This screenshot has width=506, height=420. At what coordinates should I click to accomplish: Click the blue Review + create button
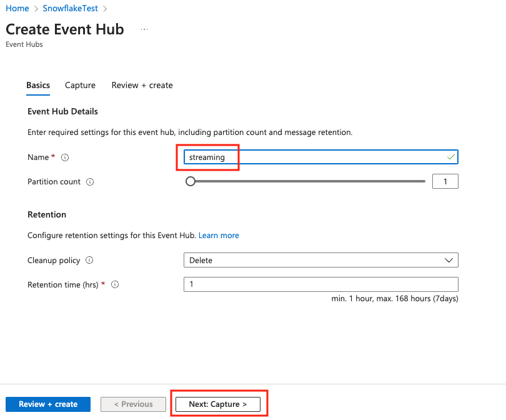pyautogui.click(x=48, y=404)
